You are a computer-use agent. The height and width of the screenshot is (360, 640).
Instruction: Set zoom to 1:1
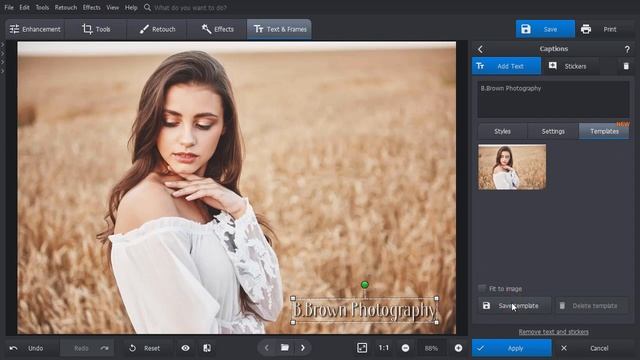click(383, 348)
